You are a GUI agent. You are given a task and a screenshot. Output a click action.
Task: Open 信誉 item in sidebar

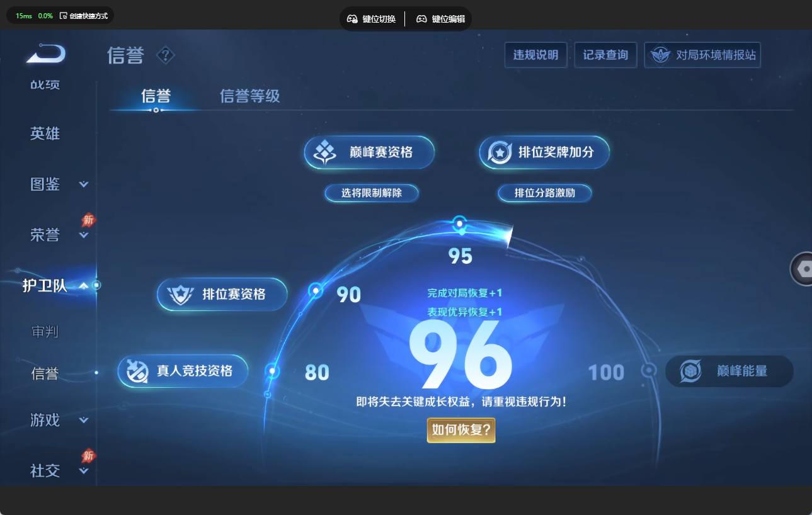(x=45, y=373)
